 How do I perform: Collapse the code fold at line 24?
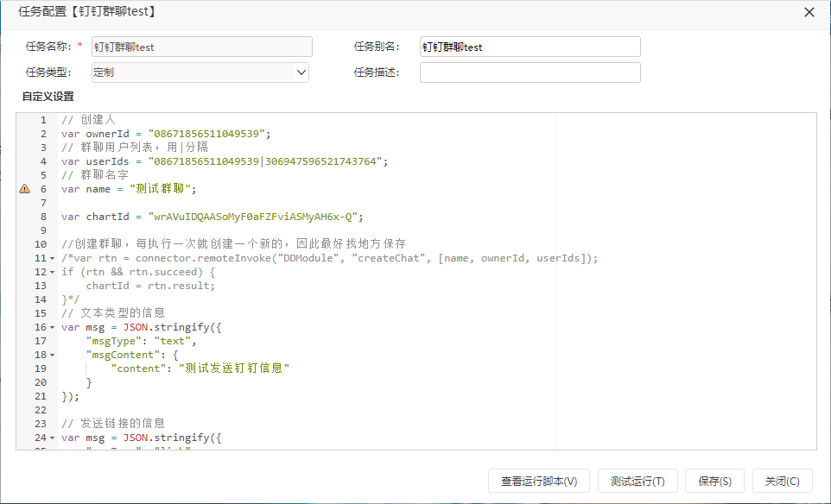[x=52, y=438]
